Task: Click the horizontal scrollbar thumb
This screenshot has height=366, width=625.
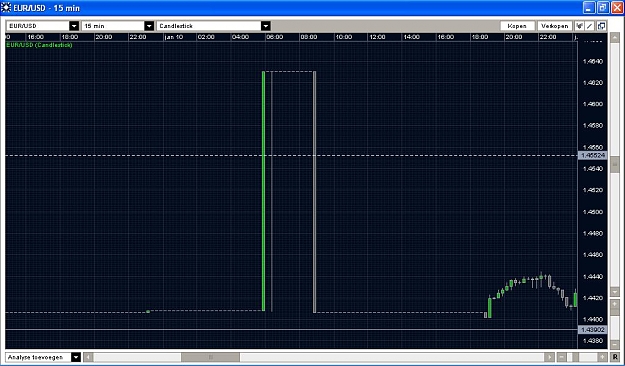Action: click(x=210, y=357)
